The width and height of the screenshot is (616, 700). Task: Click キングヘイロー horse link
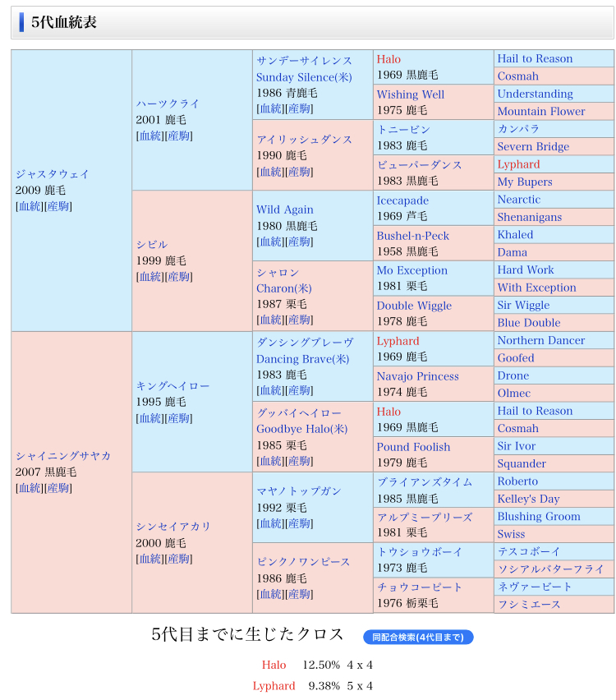(172, 386)
